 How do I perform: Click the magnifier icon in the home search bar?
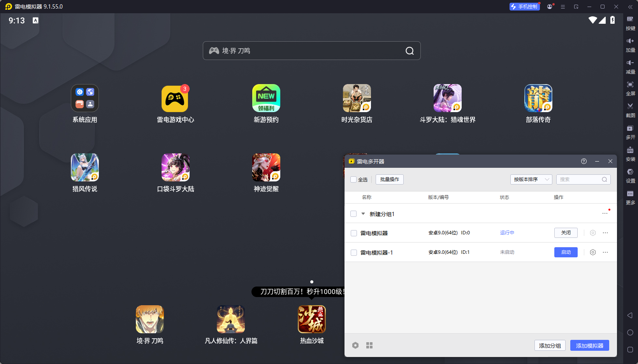pos(410,51)
